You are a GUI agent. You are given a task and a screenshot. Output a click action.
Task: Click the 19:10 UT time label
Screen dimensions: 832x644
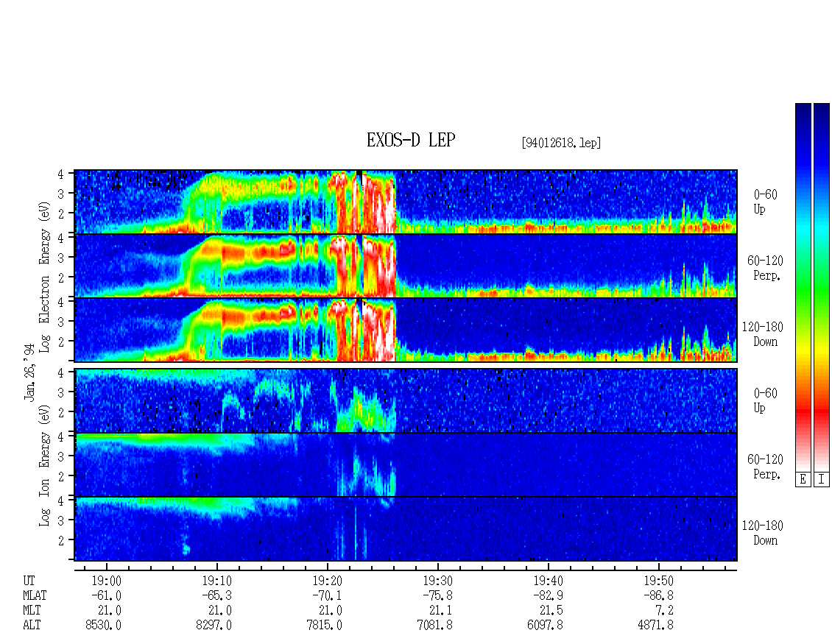pyautogui.click(x=216, y=581)
